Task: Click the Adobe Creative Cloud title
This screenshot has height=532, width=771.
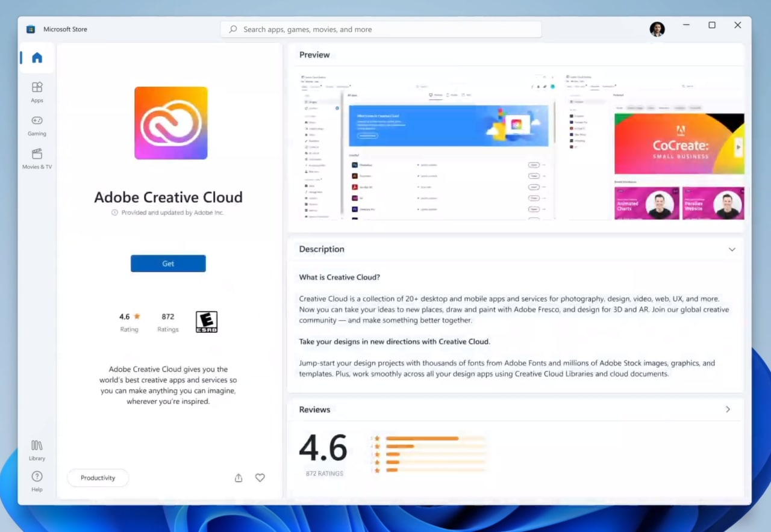Action: (x=168, y=197)
